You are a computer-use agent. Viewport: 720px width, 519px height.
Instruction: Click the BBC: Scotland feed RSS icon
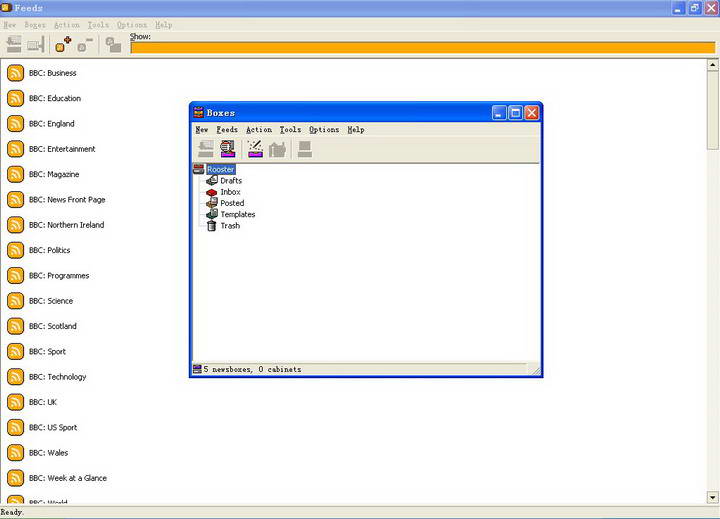point(16,326)
